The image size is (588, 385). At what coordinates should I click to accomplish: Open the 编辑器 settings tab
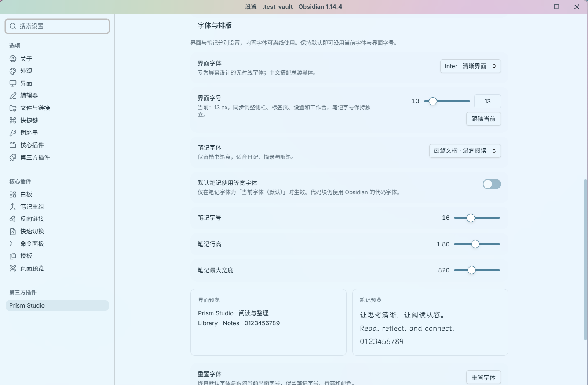coord(57,96)
